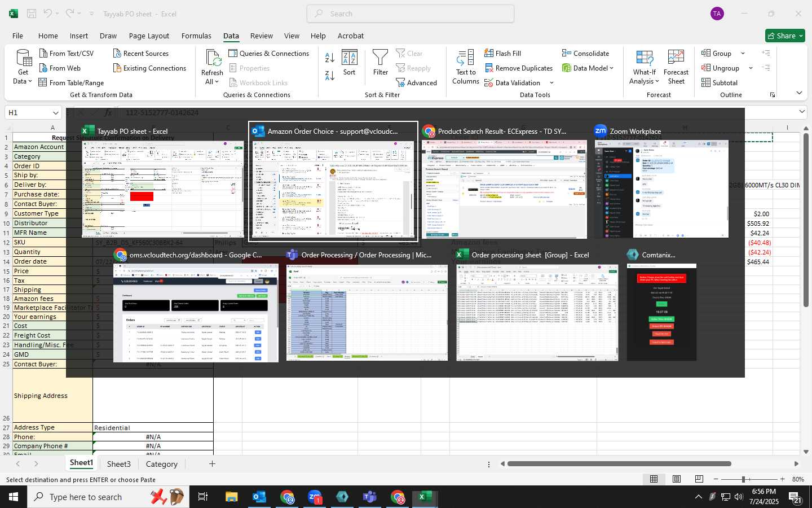Open Consolidate tool

[x=585, y=53]
